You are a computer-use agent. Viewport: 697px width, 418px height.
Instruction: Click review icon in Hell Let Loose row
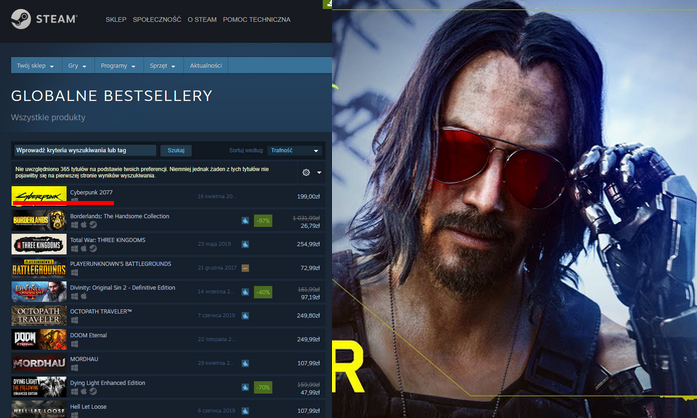point(245,411)
